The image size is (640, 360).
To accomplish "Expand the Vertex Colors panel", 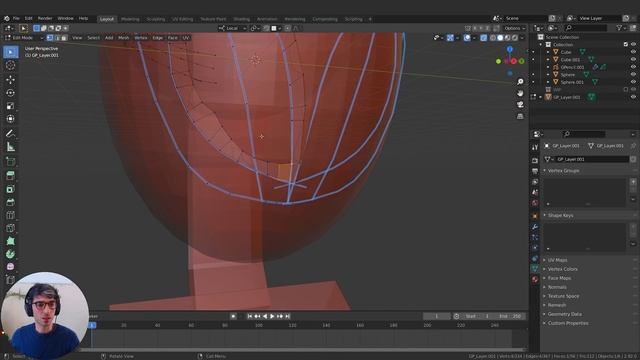I will 562,269.
